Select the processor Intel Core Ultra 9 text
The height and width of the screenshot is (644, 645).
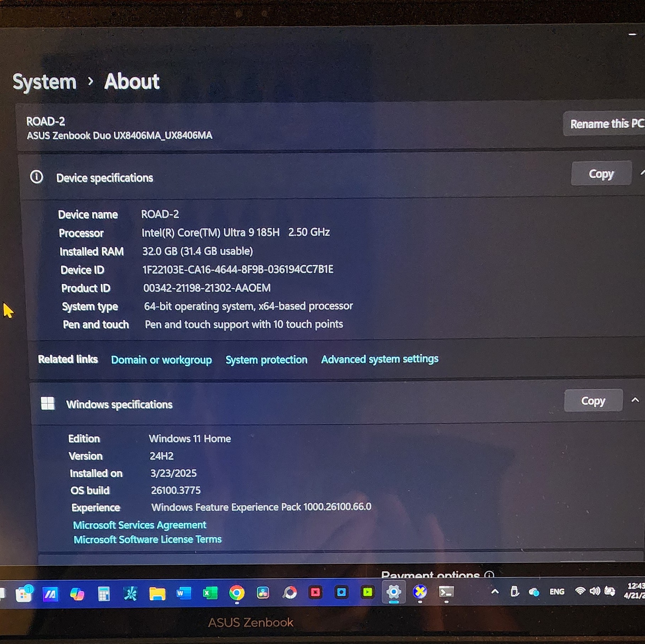pos(236,232)
